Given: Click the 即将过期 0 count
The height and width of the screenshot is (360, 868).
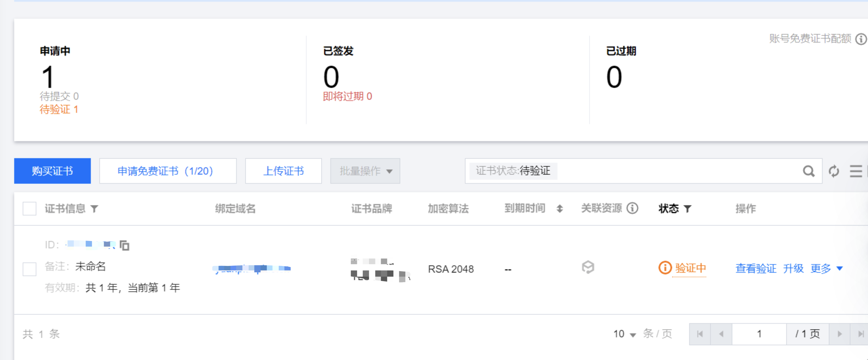Looking at the screenshot, I should click(x=347, y=96).
